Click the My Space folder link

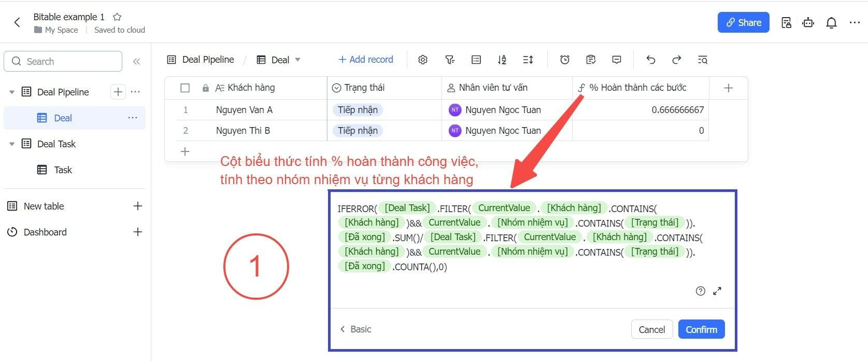[x=56, y=30]
